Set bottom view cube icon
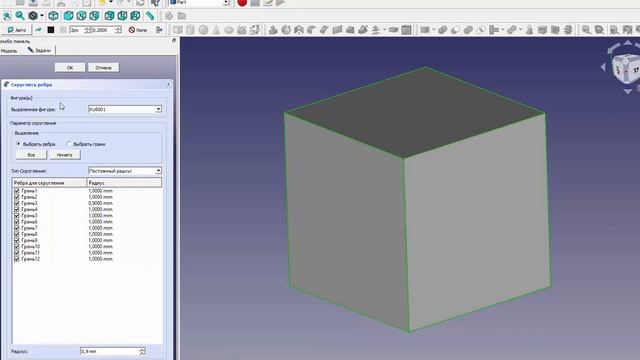The image size is (640, 360). point(122,16)
